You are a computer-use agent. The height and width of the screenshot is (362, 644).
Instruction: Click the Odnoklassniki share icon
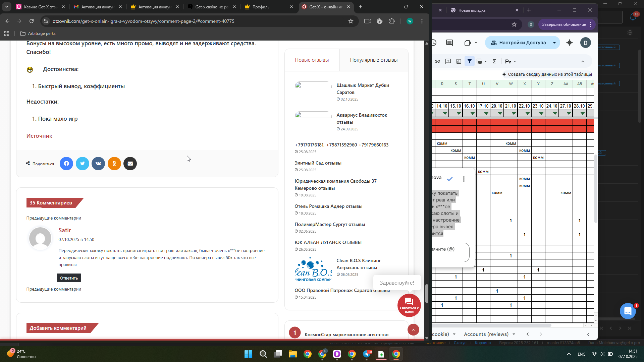[114, 164]
